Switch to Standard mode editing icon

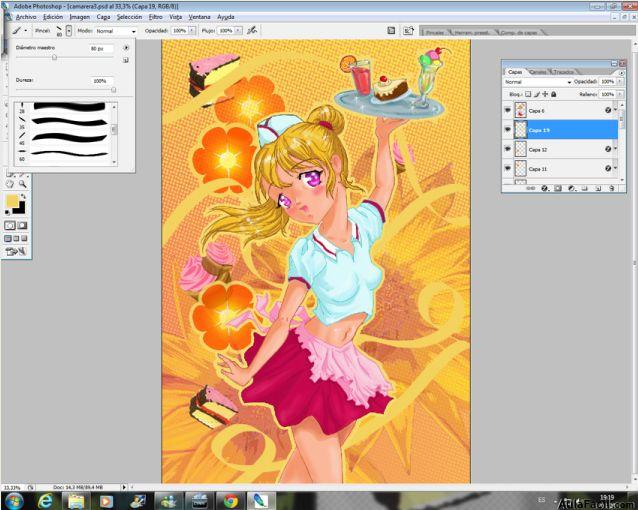tap(10, 225)
